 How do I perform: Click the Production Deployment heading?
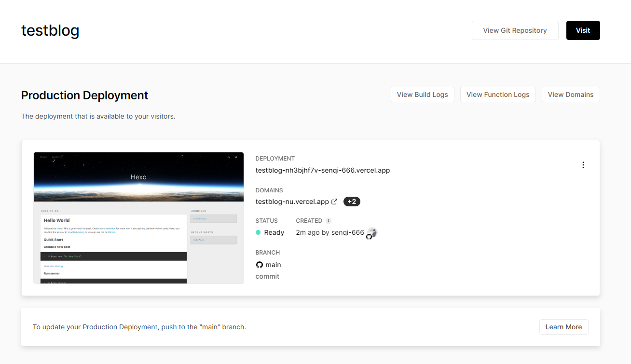[x=85, y=95]
